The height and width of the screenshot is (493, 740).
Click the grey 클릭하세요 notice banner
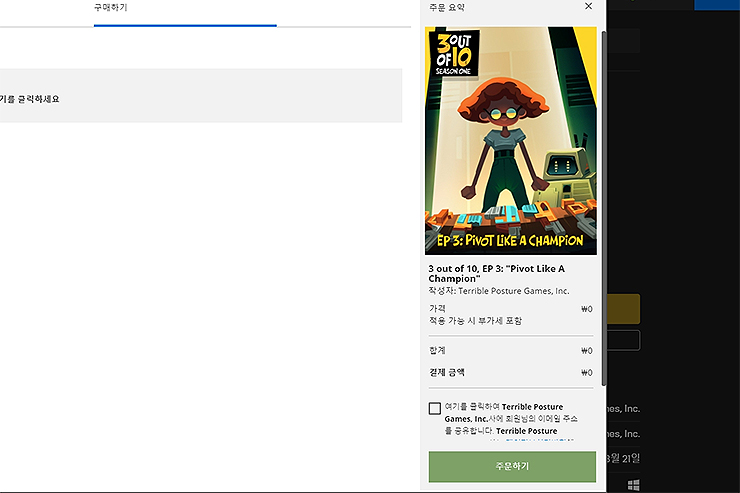coord(201,96)
